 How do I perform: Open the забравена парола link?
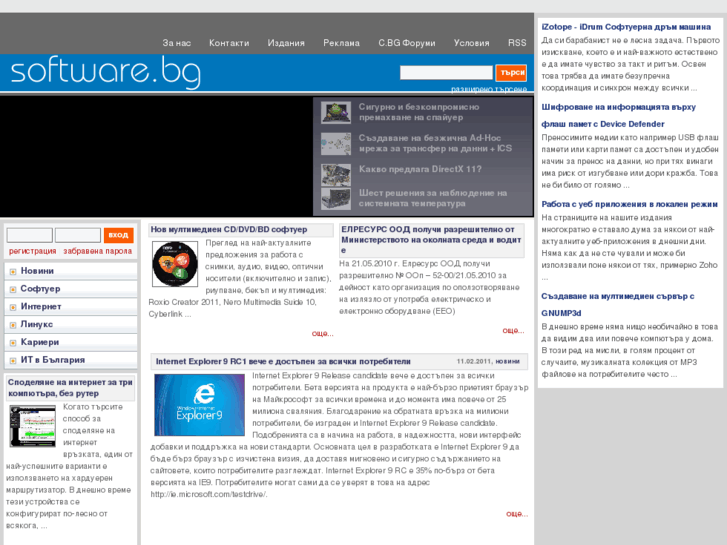click(97, 251)
